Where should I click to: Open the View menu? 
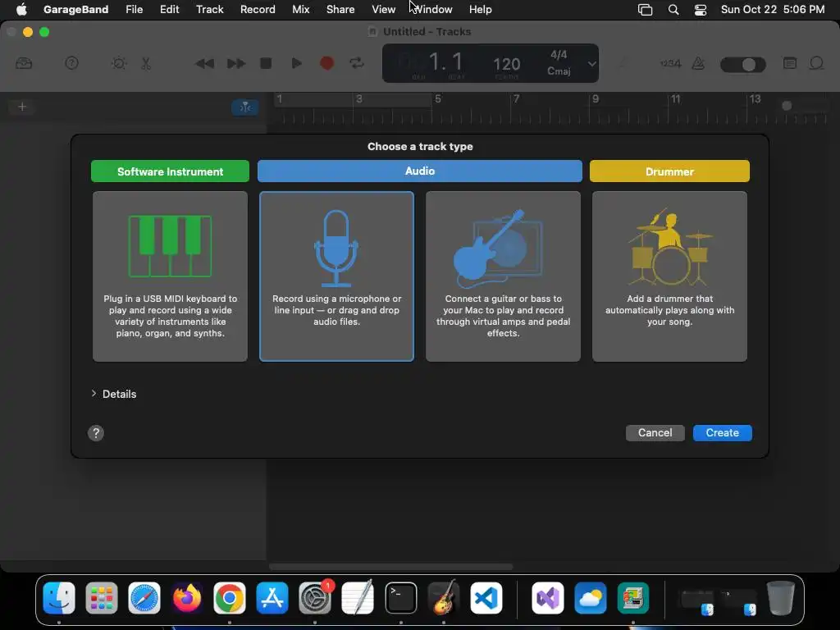pos(384,9)
